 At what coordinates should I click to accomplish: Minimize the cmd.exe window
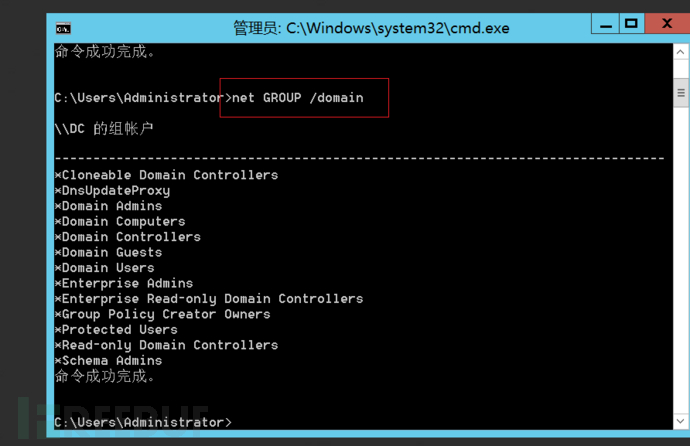(603, 24)
